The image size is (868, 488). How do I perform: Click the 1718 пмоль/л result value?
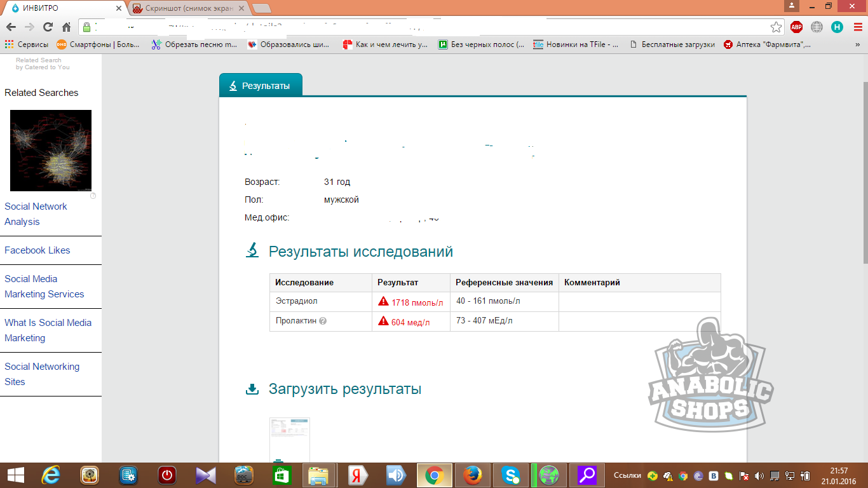[x=417, y=302]
